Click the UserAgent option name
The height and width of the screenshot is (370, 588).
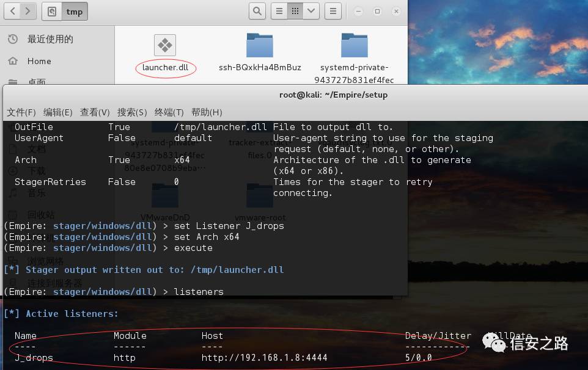click(x=39, y=138)
